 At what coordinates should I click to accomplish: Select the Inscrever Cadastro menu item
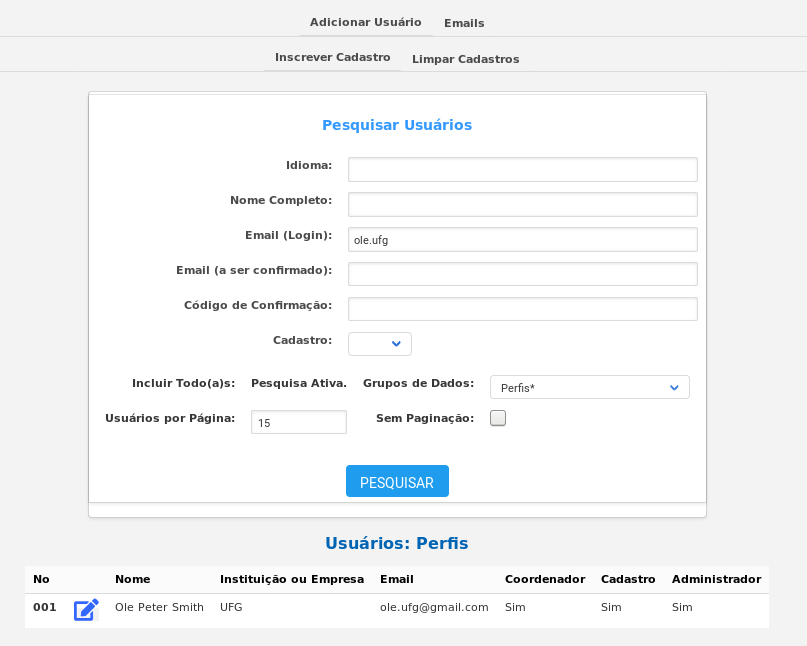(332, 57)
